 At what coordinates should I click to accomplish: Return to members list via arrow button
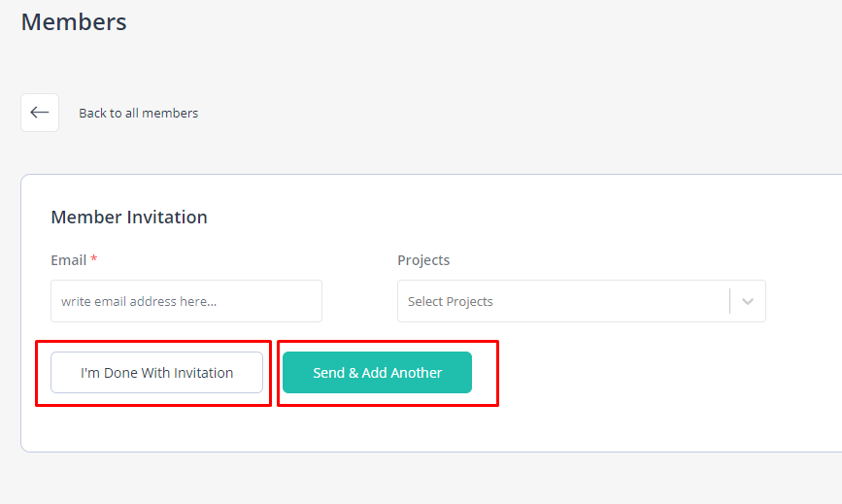coord(40,113)
